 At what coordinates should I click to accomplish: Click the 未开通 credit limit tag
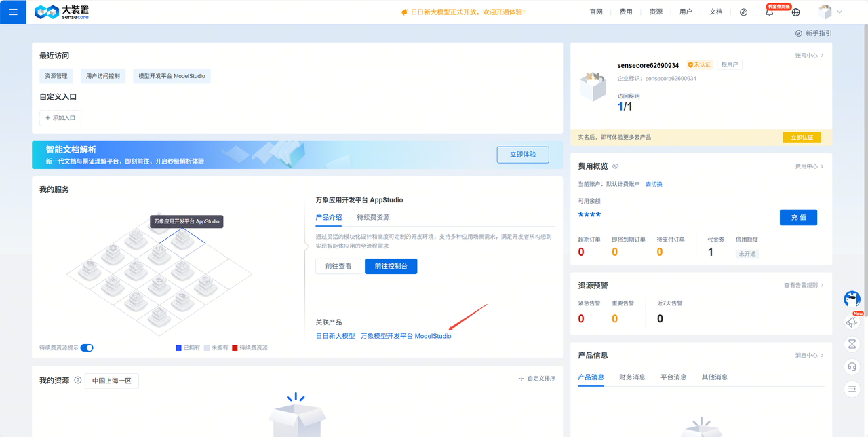tap(747, 253)
